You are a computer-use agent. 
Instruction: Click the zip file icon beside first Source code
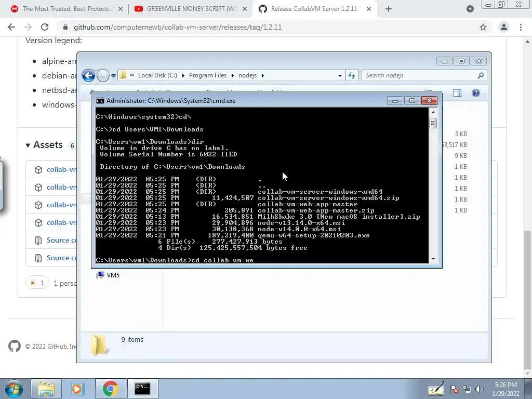38,241
